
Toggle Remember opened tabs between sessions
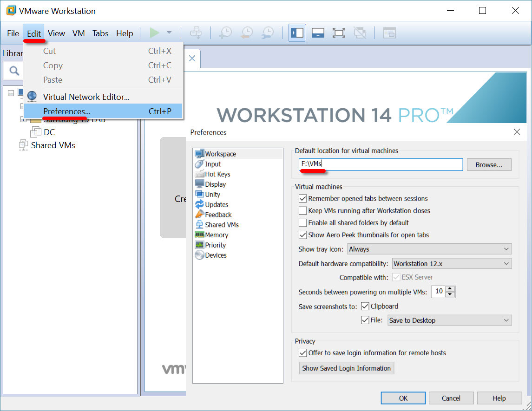[x=302, y=198]
